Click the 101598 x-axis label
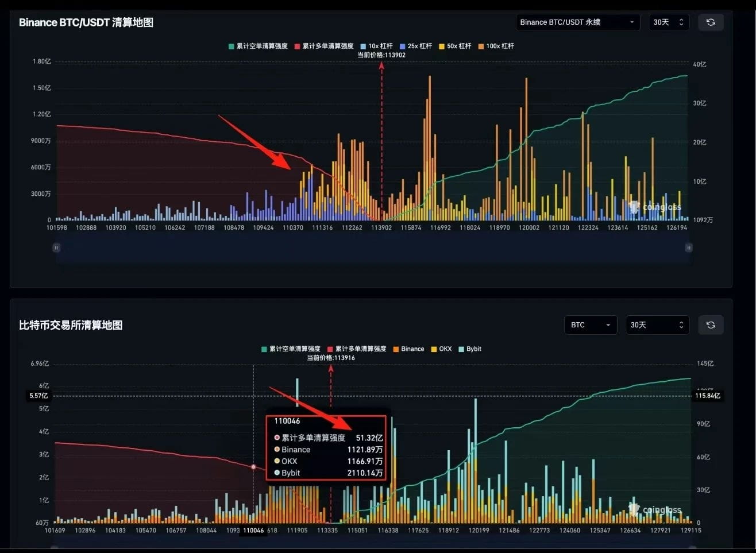This screenshot has height=553, width=756. pyautogui.click(x=57, y=228)
